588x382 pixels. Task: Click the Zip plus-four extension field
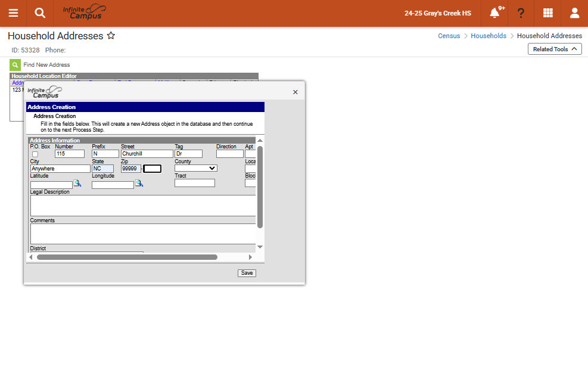[x=153, y=169]
